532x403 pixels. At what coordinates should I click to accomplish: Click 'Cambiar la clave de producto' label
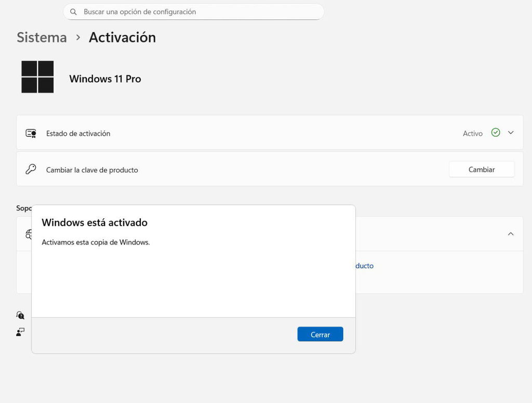click(92, 170)
